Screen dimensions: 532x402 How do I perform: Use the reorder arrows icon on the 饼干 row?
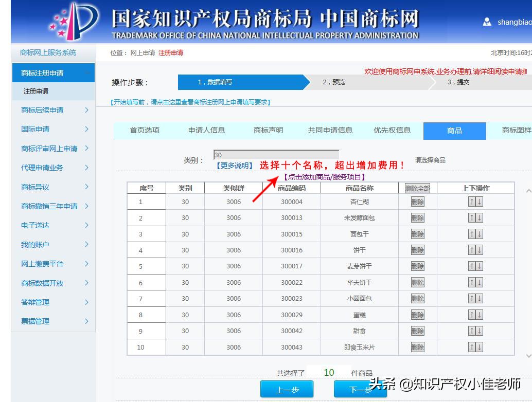point(474,250)
